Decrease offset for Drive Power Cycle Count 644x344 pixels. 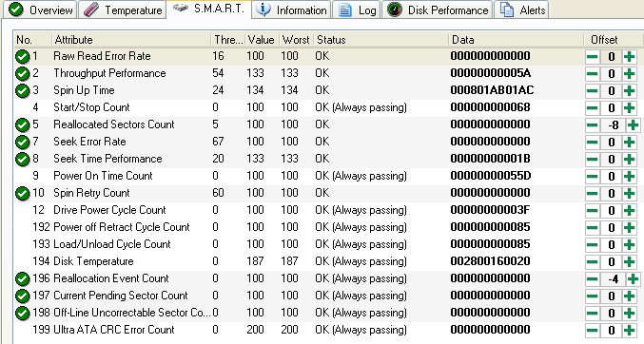(x=593, y=211)
